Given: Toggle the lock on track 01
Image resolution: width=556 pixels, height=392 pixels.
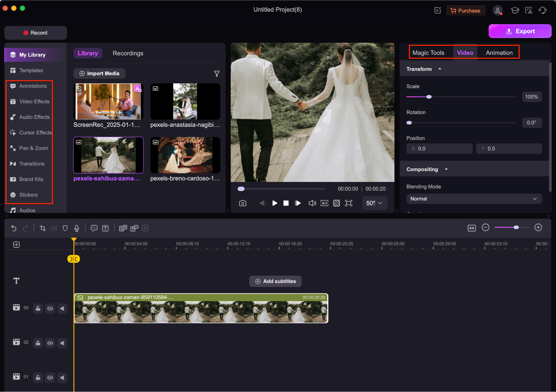Looking at the screenshot, I should coord(38,378).
